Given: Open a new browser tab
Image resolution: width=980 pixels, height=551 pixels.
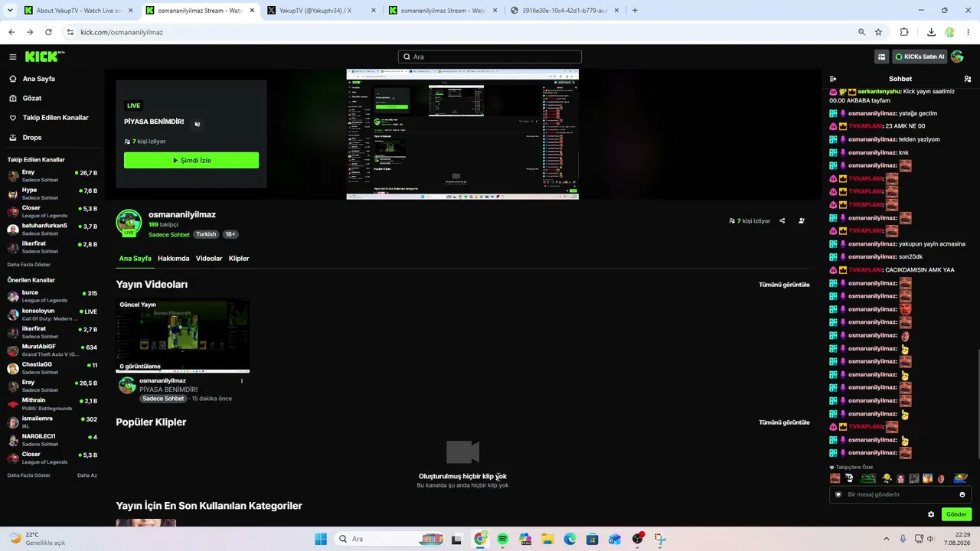Looking at the screenshot, I should pyautogui.click(x=635, y=11).
